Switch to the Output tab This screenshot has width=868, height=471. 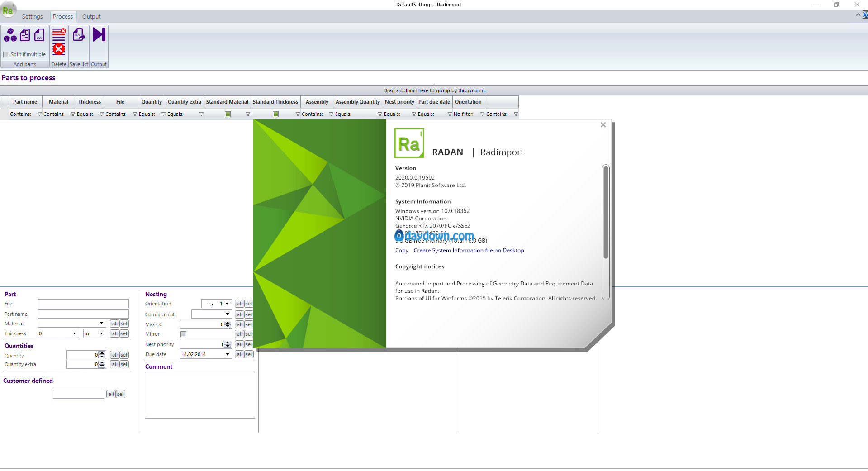coord(91,17)
